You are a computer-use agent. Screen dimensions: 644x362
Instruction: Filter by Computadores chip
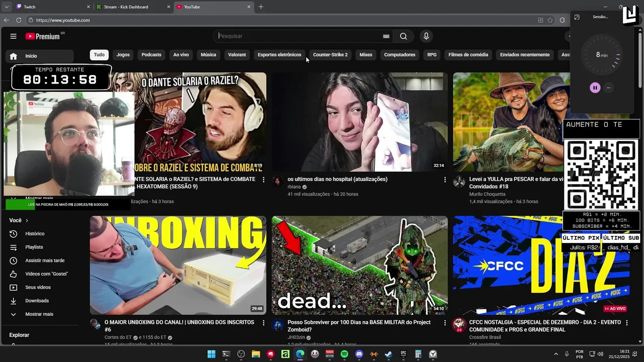(x=399, y=55)
